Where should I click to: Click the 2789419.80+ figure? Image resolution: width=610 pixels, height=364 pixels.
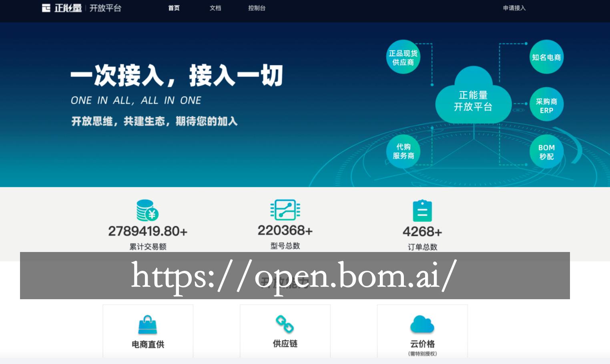(148, 231)
